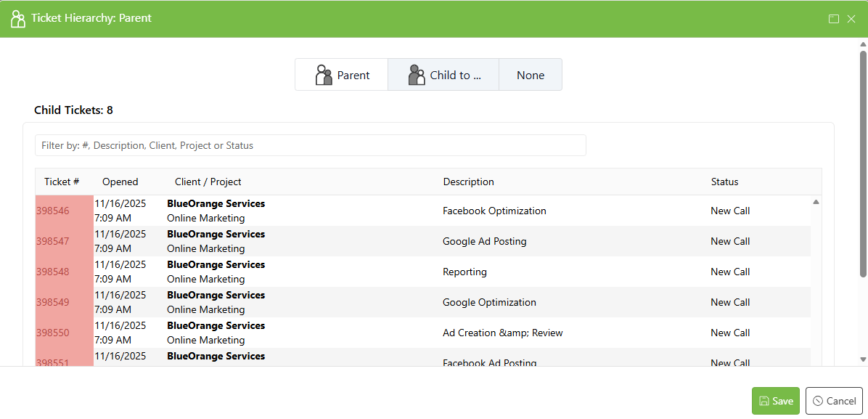Screen dimensions: 868x419
Task: Click the Facebook Ad Posting description
Action: pyautogui.click(x=489, y=362)
